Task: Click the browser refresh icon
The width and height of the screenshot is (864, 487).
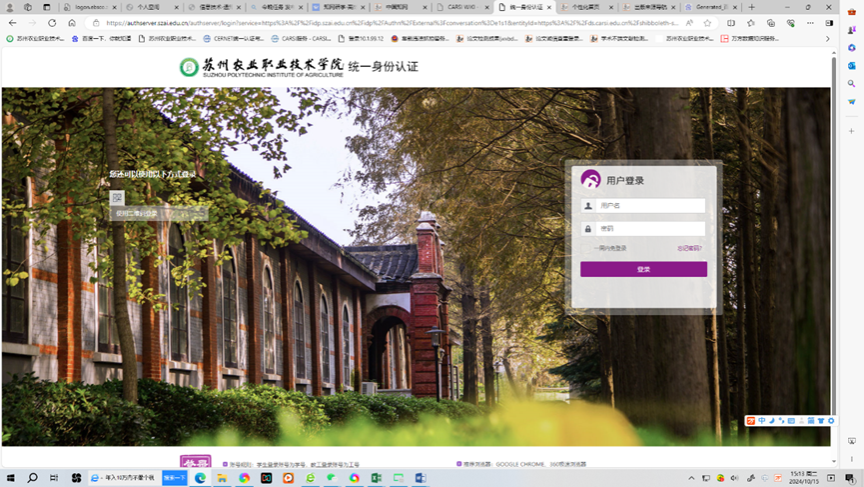Action: click(52, 23)
